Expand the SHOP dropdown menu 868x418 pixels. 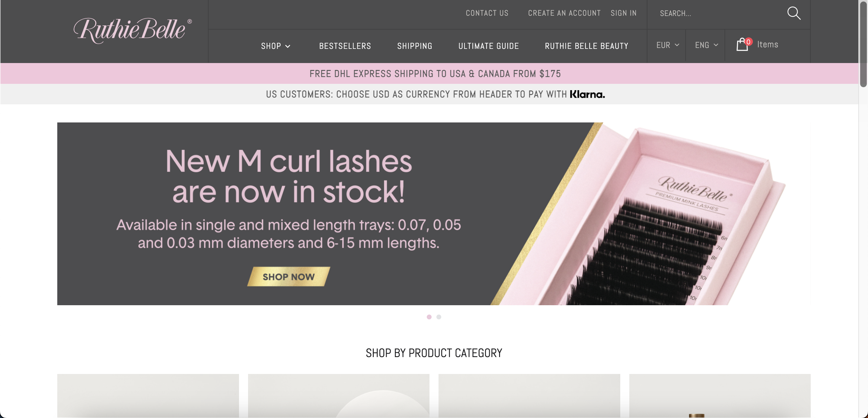pos(276,46)
